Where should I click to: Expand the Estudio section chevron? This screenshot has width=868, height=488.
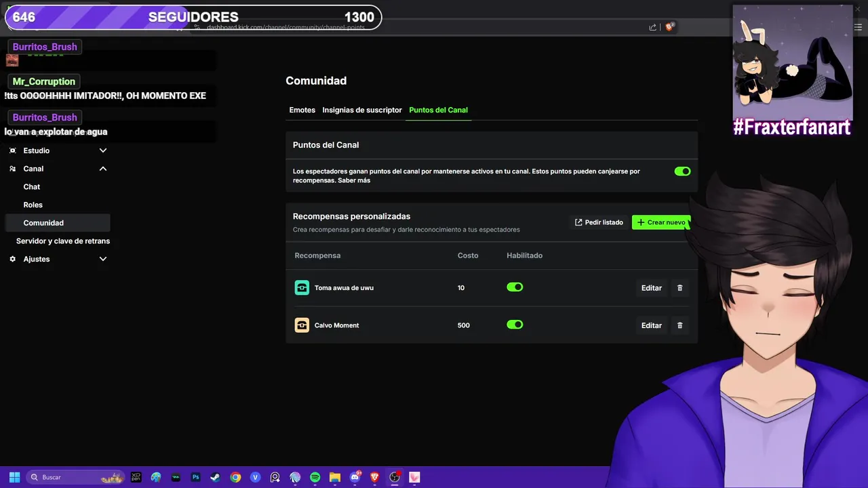(103, 150)
